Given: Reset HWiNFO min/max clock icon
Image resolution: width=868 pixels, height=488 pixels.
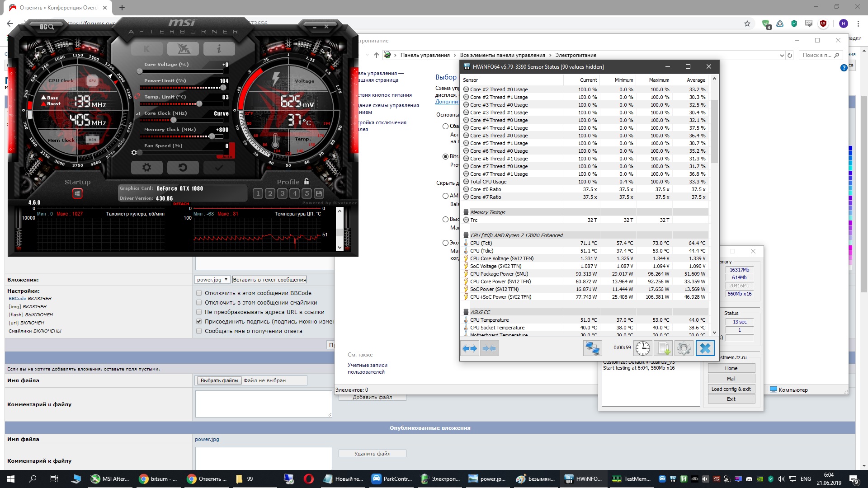Looking at the screenshot, I should click(642, 348).
